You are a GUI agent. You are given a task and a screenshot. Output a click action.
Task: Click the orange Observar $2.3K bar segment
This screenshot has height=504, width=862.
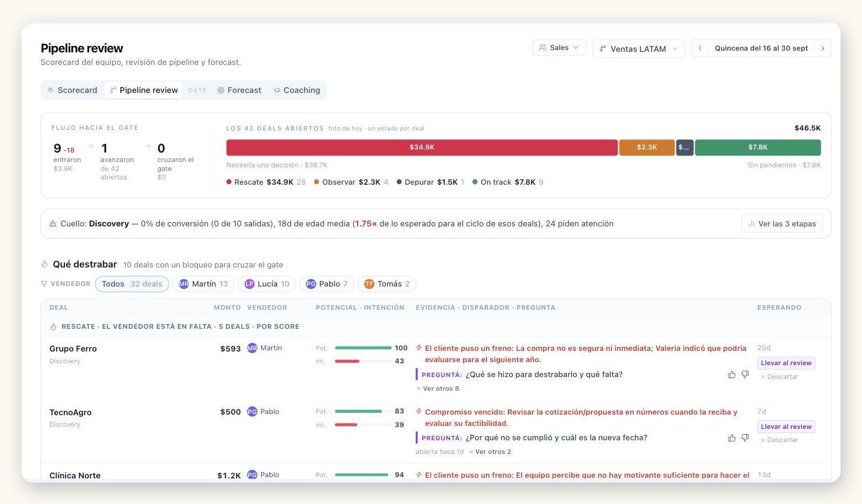647,147
